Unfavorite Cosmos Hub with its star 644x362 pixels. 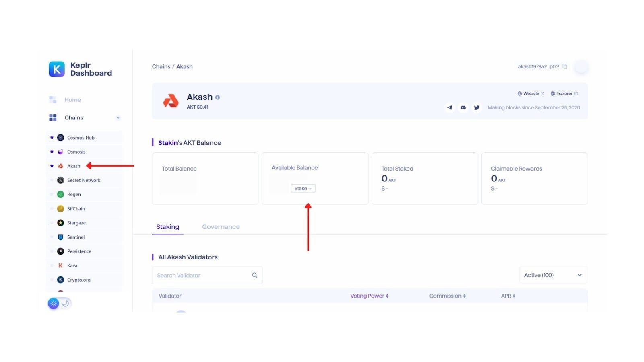click(52, 138)
